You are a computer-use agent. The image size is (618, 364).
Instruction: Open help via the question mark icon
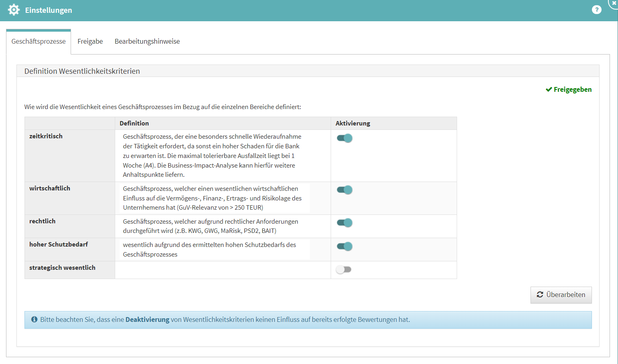click(x=596, y=10)
